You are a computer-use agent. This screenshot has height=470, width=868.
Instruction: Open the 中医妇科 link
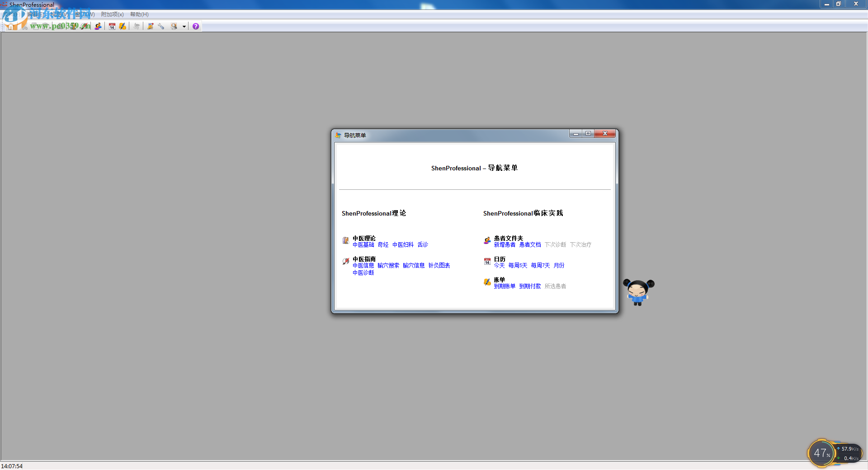403,245
